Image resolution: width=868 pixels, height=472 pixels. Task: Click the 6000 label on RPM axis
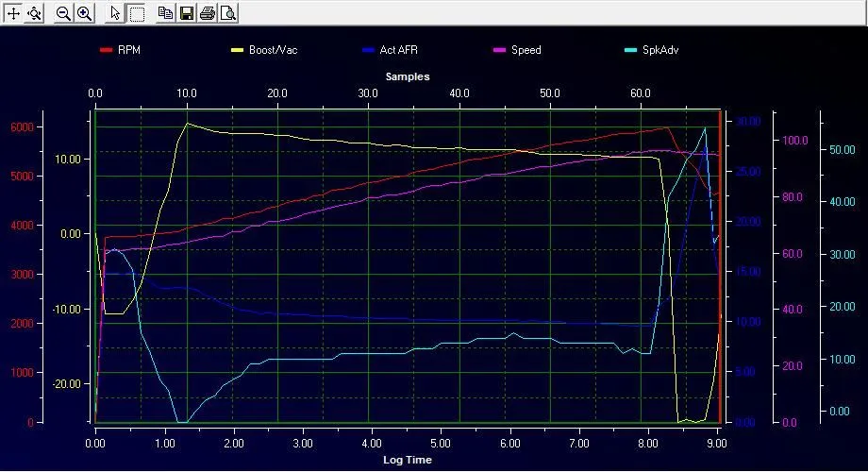(x=23, y=127)
